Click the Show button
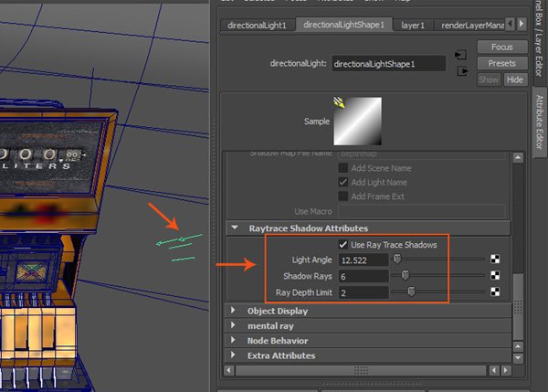This screenshot has height=392, width=548. 489,79
